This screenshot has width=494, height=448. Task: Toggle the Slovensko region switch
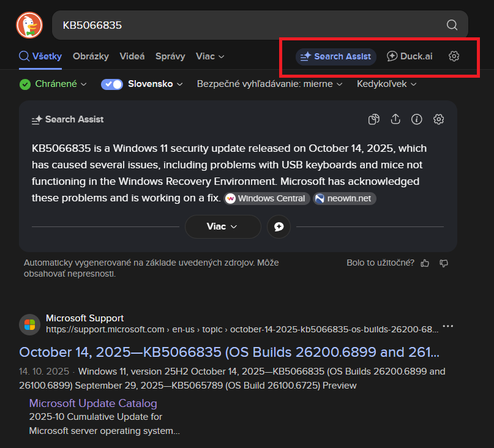[x=112, y=84]
